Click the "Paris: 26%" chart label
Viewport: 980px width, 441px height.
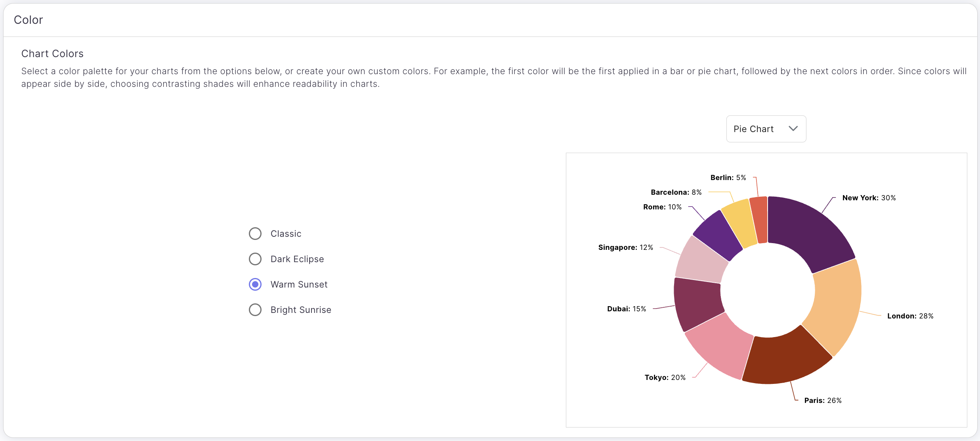click(x=823, y=401)
